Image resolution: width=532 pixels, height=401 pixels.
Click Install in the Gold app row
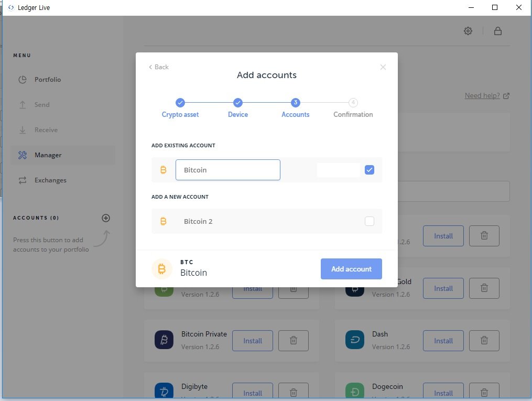[x=443, y=288]
